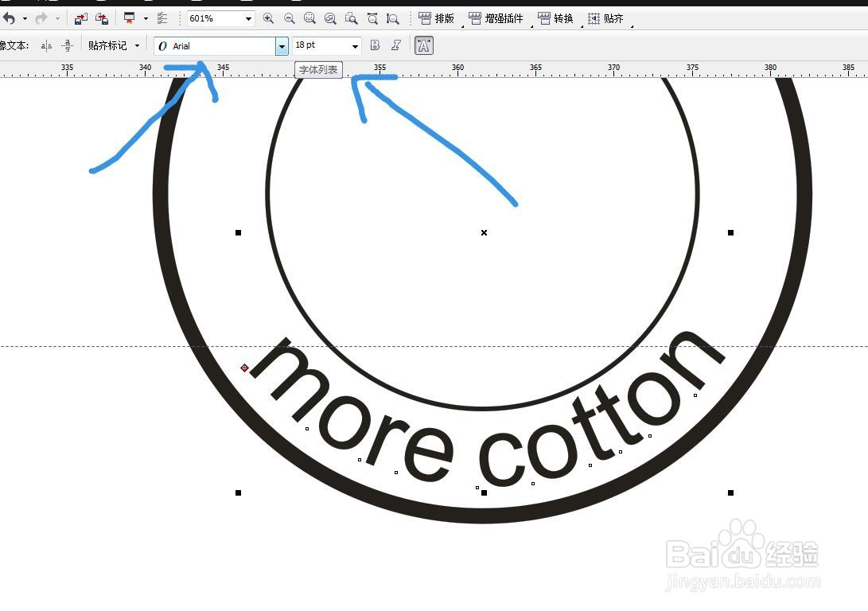Click the Zoom to All Objects icon
The height and width of the screenshot is (611, 868).
click(330, 19)
